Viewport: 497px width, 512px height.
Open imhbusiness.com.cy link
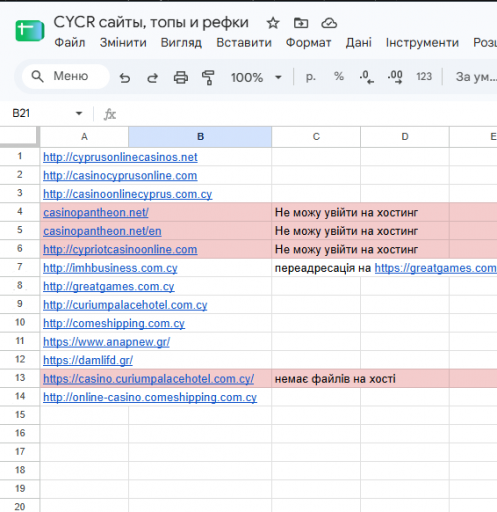(110, 268)
